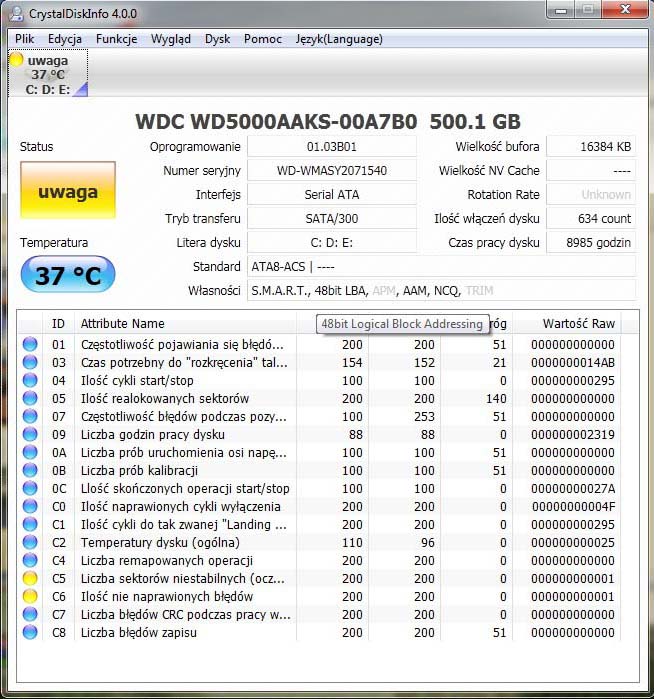654x699 pixels.
Task: Click status icon for attribute C1
Action: point(30,525)
